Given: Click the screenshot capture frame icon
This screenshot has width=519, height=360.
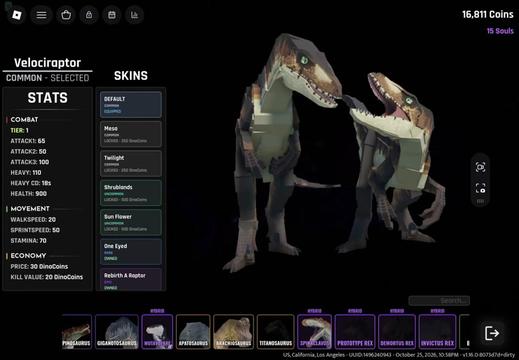Looking at the screenshot, I should pos(480,188).
